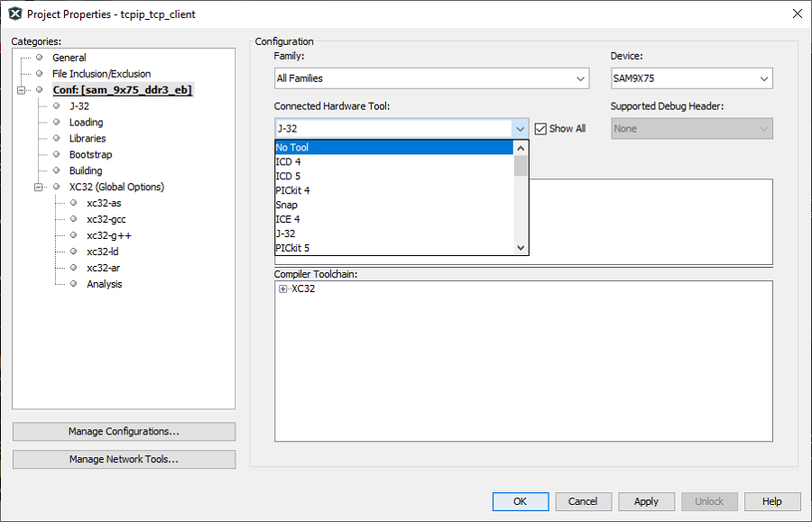The height and width of the screenshot is (522, 812).
Task: Select XC32 compiler toolchain entry
Action: [303, 288]
